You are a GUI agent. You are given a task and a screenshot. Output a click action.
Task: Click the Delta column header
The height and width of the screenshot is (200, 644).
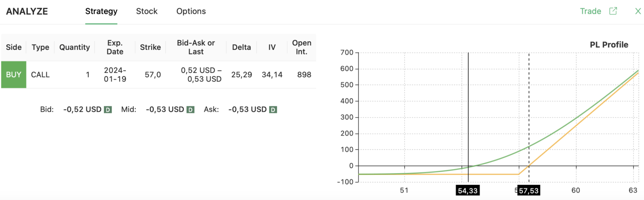pyautogui.click(x=241, y=47)
